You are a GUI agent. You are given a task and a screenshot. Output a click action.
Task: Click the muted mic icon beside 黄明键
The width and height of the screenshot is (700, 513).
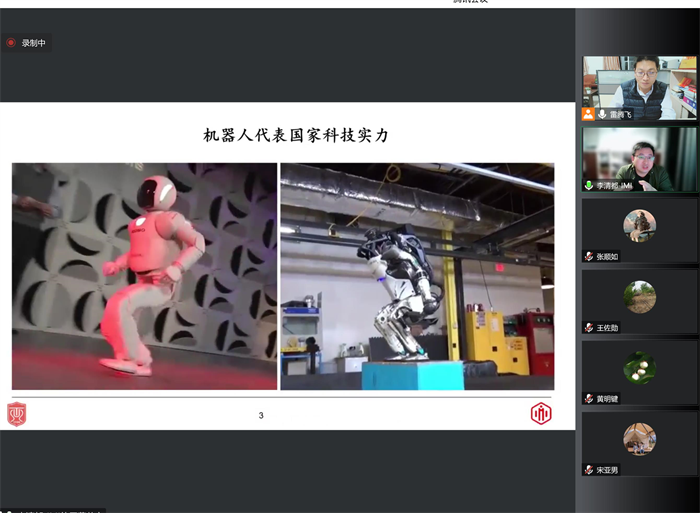tap(589, 398)
